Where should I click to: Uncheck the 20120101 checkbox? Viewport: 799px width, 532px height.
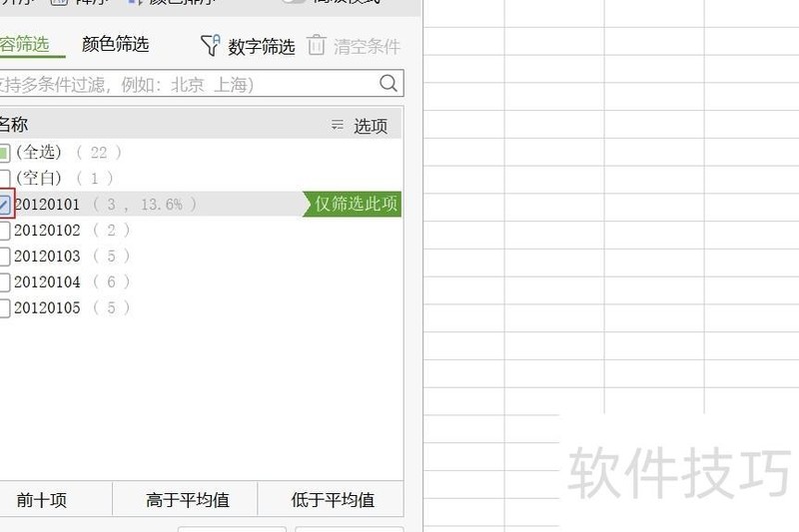point(5,205)
